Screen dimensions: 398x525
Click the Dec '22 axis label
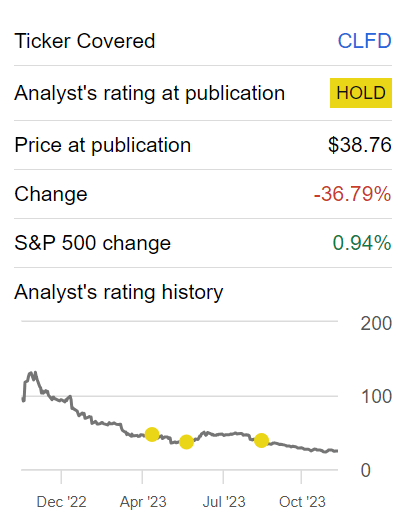pos(62,502)
